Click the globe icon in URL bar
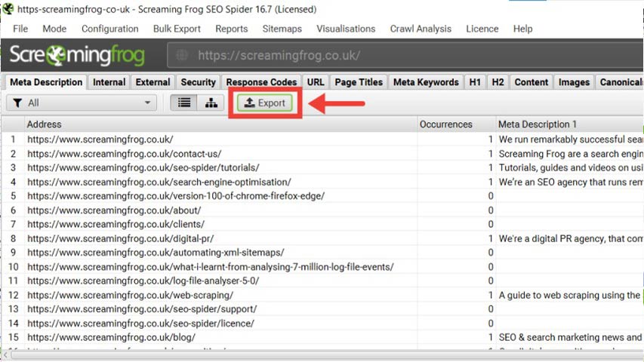 coord(181,56)
